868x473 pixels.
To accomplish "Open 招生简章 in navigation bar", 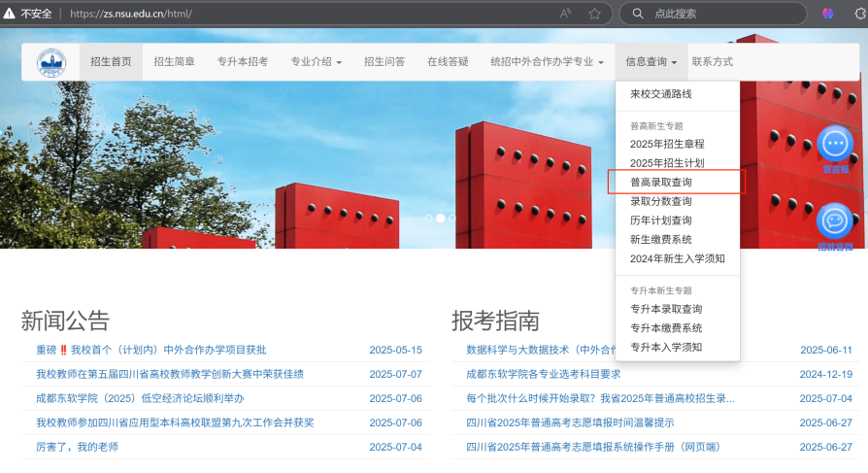I will click(174, 62).
